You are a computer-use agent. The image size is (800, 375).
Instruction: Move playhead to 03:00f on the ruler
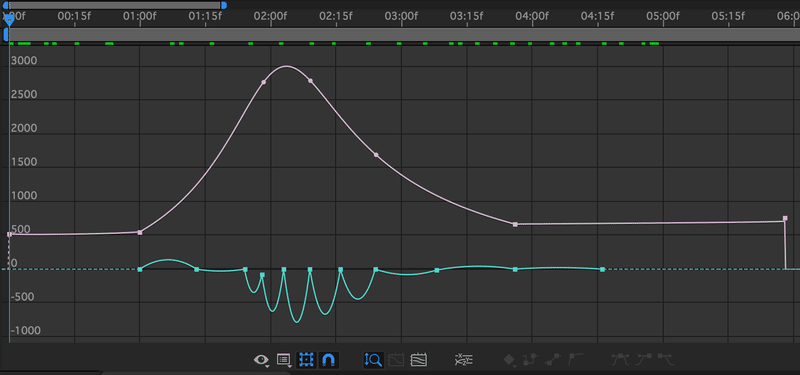402,16
